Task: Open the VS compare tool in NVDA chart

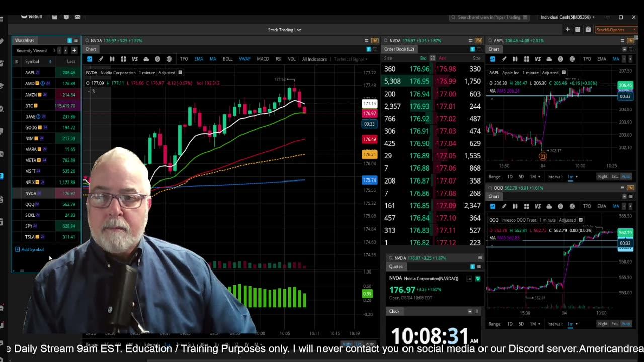Action: click(135, 59)
